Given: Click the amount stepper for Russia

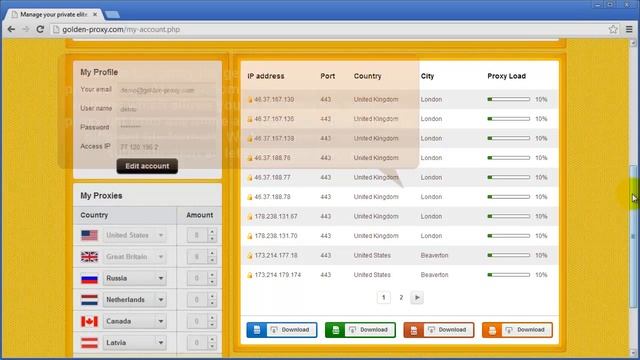Looking at the screenshot, I should click(212, 278).
